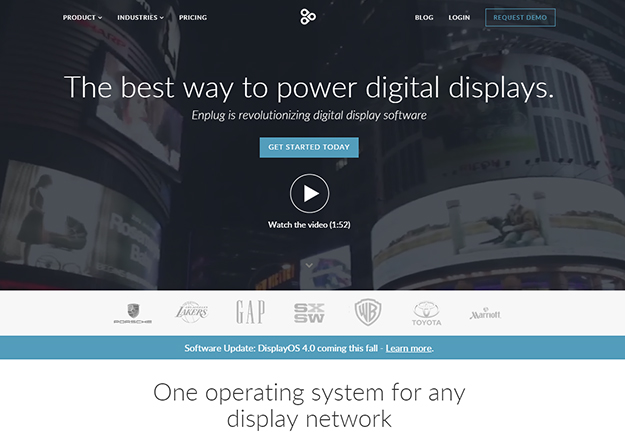Click the Warner Bros shield logo
This screenshot has width=625, height=435.
point(367,312)
